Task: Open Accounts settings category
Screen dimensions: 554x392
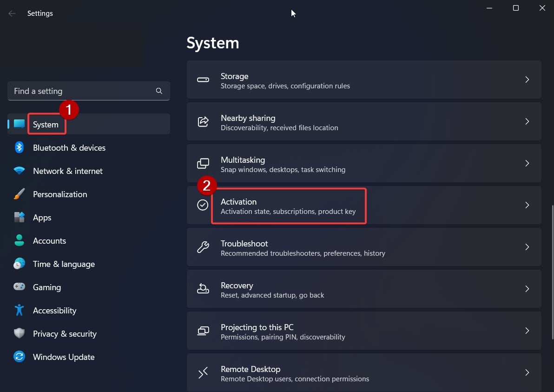Action: [49, 241]
